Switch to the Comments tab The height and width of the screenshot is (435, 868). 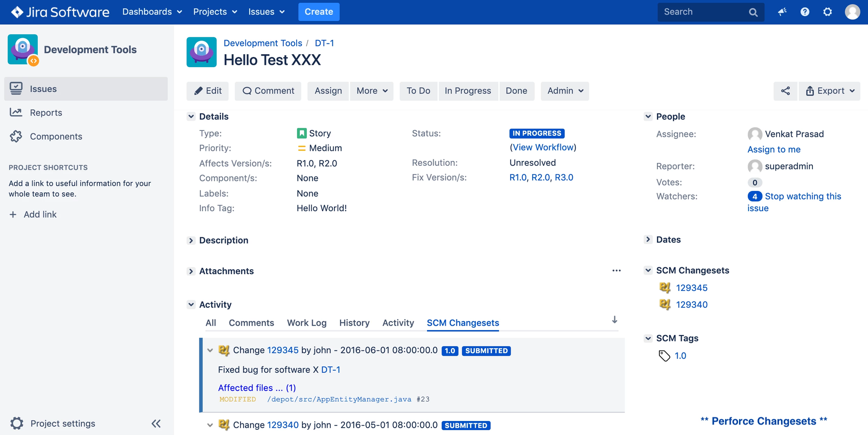click(251, 323)
